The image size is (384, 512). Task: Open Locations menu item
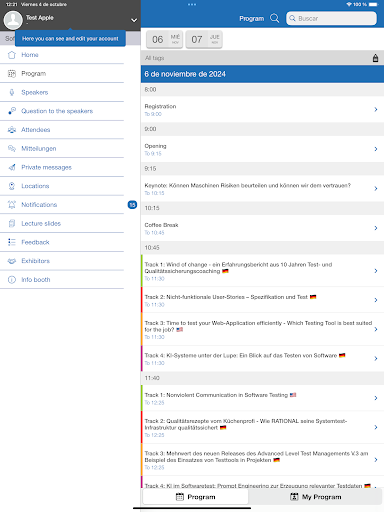62,186
